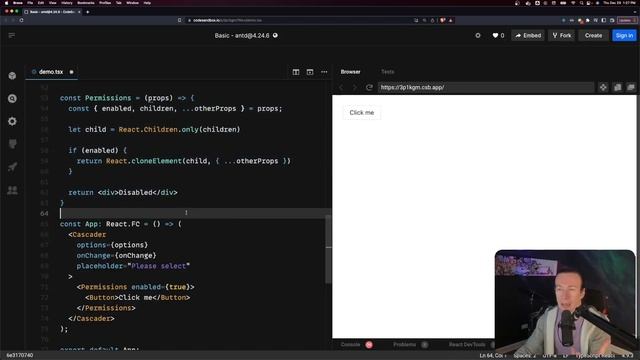Click the rightmost preview toolbar icon
The height and width of the screenshot is (360, 640).
click(x=631, y=87)
